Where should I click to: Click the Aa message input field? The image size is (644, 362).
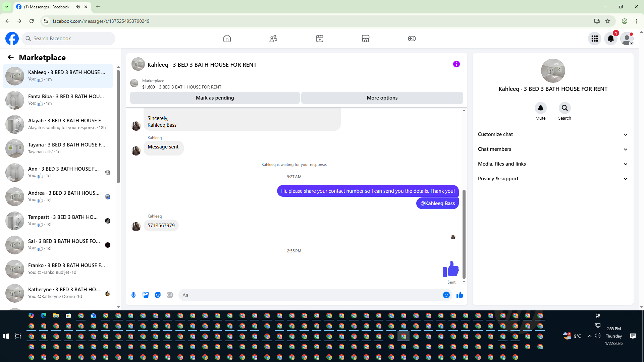coord(310,295)
